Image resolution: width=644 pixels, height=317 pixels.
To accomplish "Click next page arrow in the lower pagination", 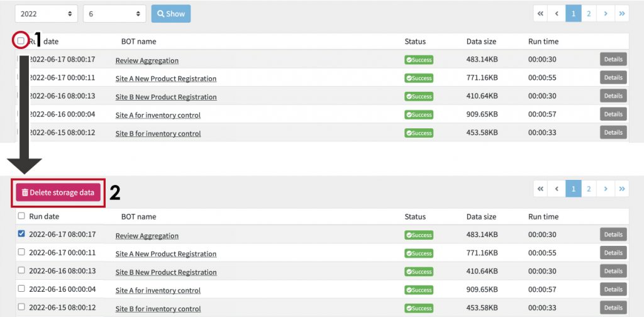I will click(x=605, y=189).
